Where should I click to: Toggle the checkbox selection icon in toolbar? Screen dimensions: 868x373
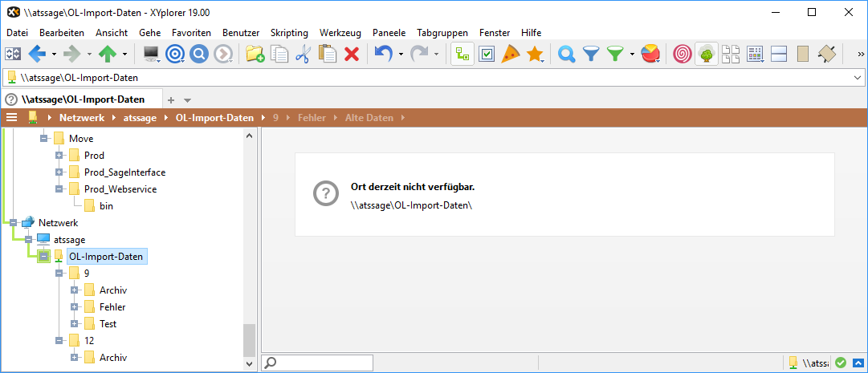click(486, 54)
